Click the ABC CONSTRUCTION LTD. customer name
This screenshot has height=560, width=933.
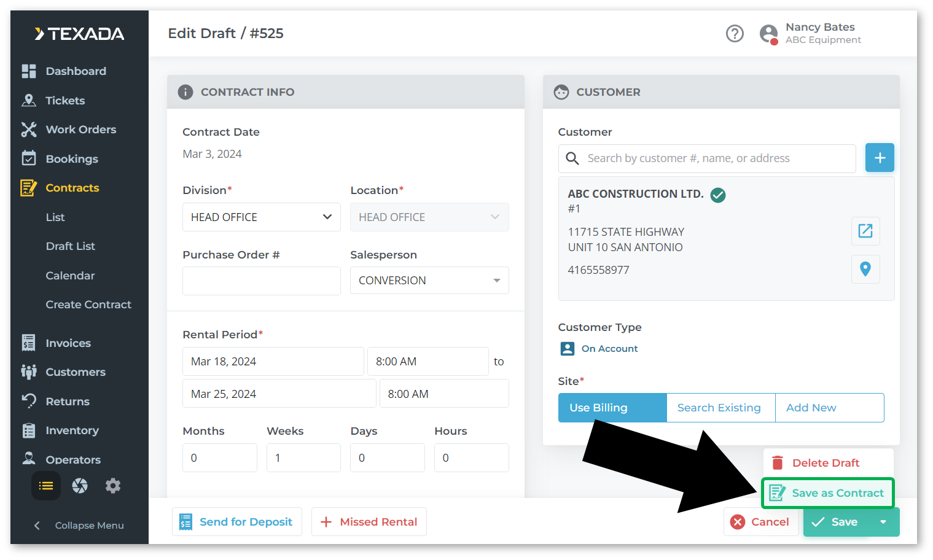(636, 194)
